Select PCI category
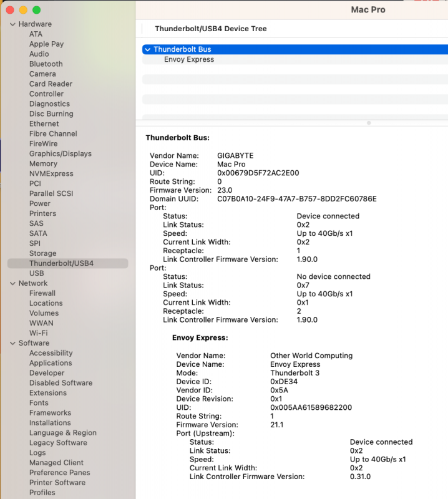This screenshot has height=499, width=448. coord(35,183)
